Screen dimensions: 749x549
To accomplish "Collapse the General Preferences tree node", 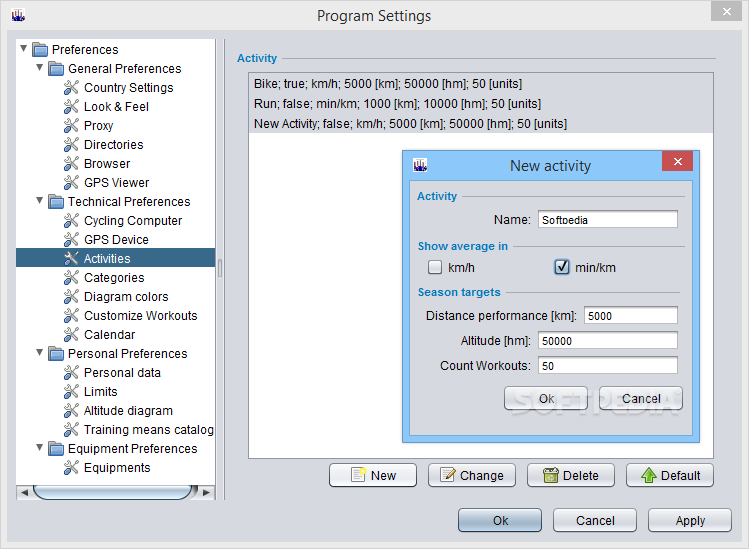I will 40,67.
